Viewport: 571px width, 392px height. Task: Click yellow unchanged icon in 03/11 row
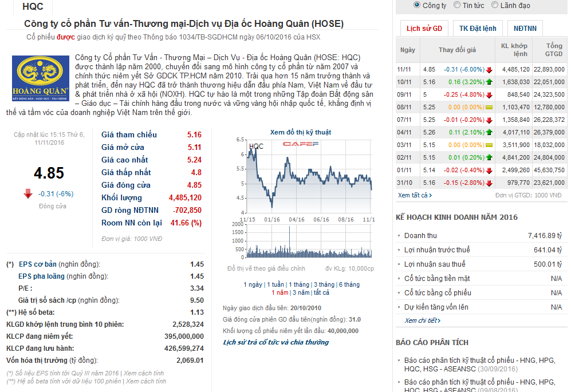(489, 145)
